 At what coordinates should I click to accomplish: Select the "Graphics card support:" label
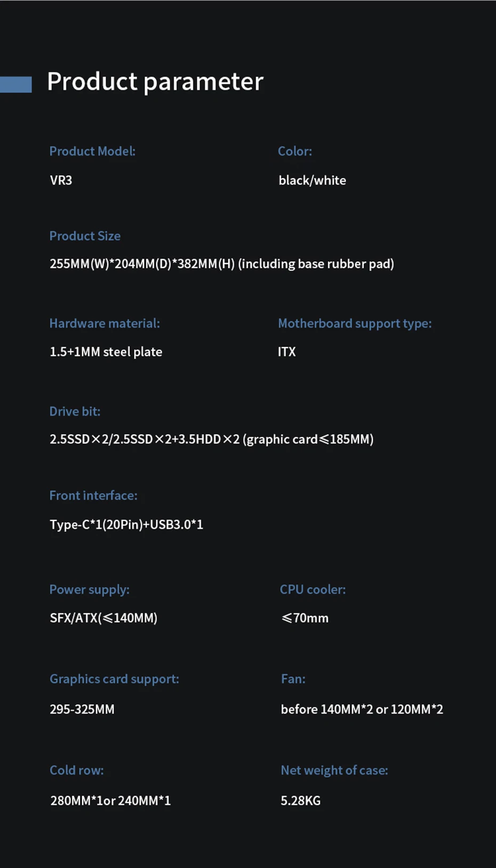(x=114, y=679)
